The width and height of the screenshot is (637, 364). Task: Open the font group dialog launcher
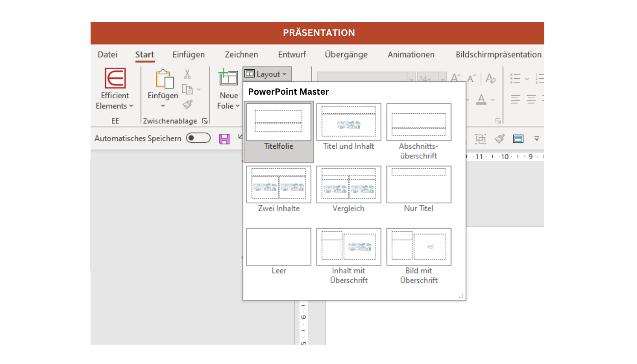(x=498, y=121)
